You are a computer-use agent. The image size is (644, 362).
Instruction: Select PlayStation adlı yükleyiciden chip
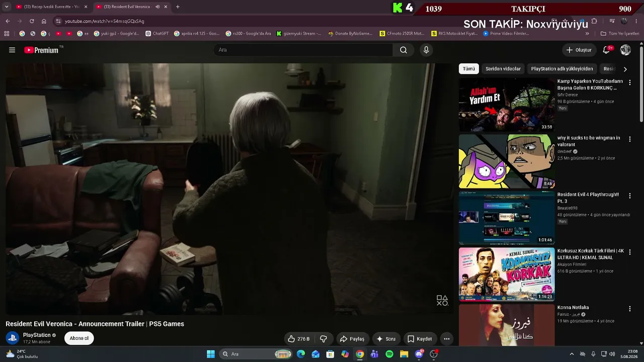[562, 69]
